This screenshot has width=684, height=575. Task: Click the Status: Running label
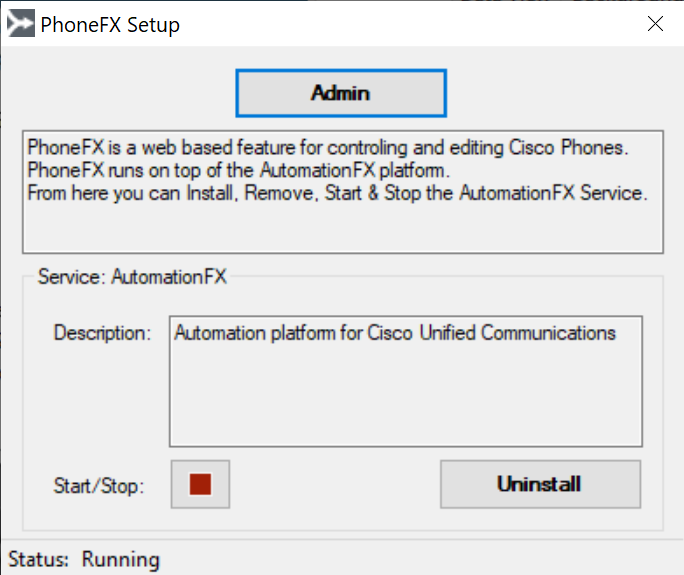(x=84, y=559)
